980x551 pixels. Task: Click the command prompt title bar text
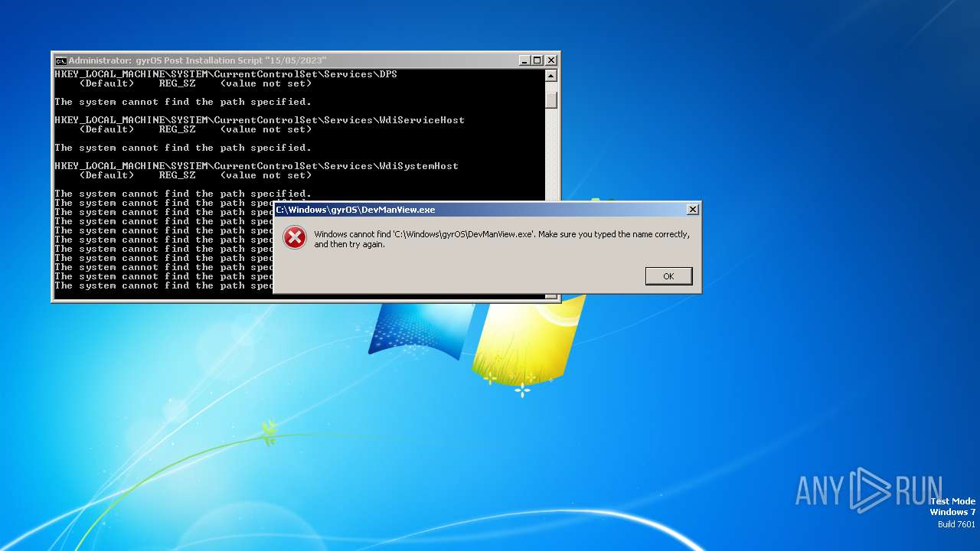tap(198, 60)
